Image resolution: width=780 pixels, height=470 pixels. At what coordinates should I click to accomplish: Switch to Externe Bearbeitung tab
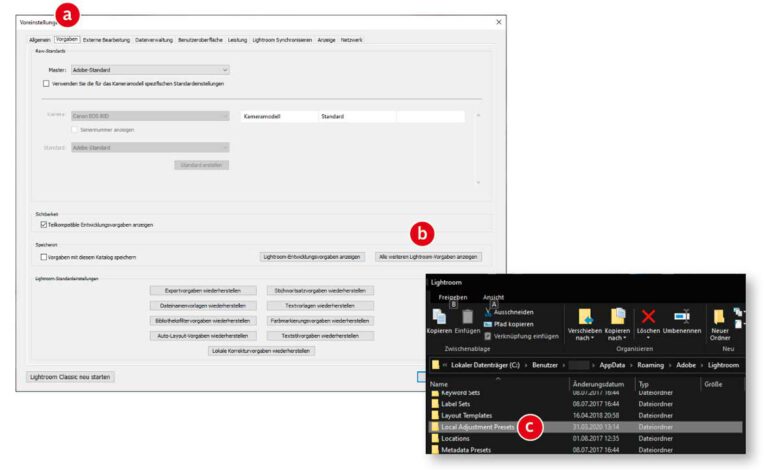point(106,40)
